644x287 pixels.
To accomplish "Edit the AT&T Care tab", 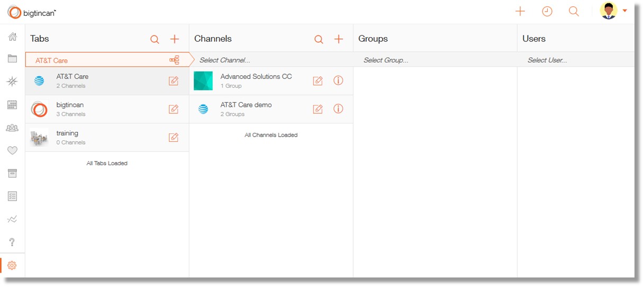I will pyautogui.click(x=173, y=80).
